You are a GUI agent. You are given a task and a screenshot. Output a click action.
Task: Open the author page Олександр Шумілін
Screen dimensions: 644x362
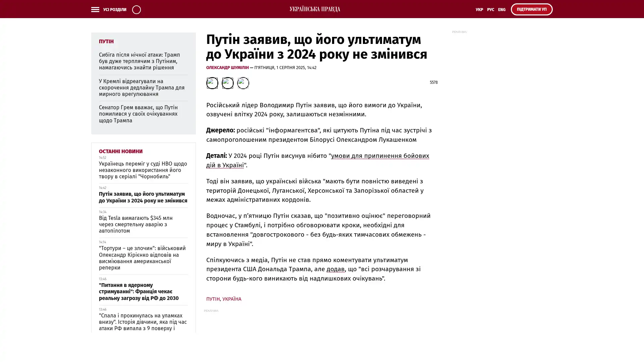pyautogui.click(x=227, y=67)
